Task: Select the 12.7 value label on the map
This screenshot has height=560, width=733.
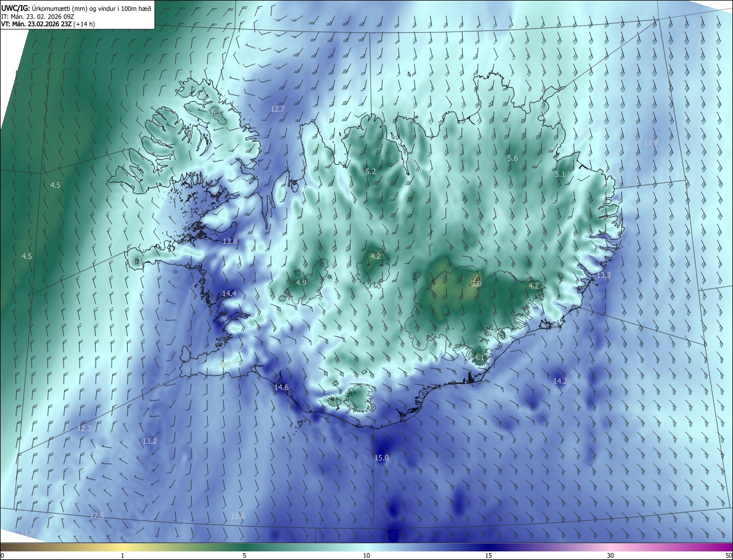Action: [x=278, y=109]
